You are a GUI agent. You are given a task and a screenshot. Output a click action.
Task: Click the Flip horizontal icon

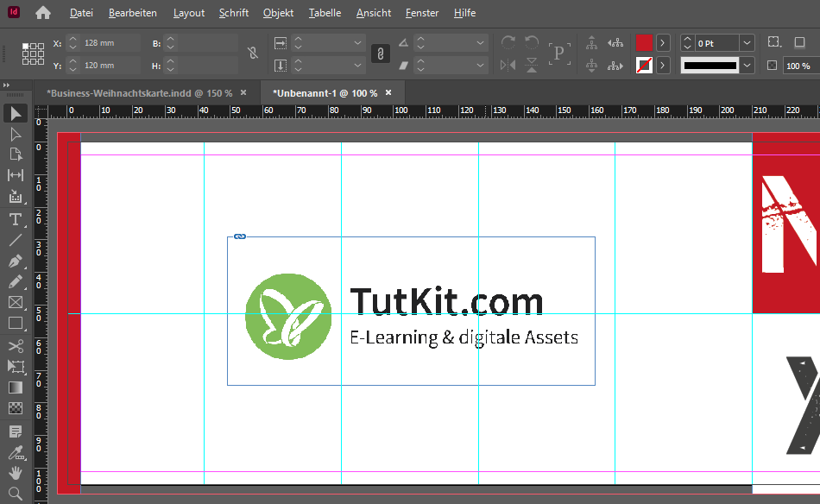tap(508, 65)
